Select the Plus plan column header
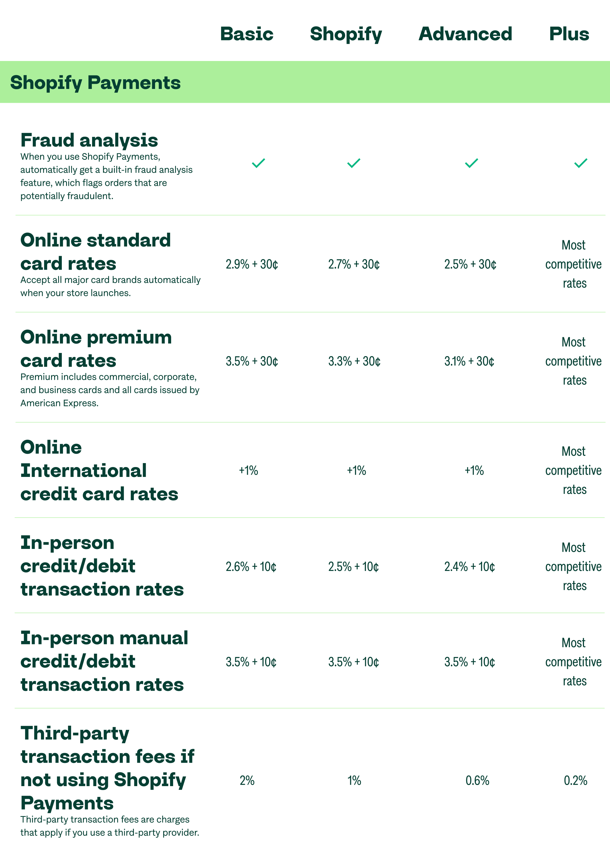 pyautogui.click(x=569, y=34)
